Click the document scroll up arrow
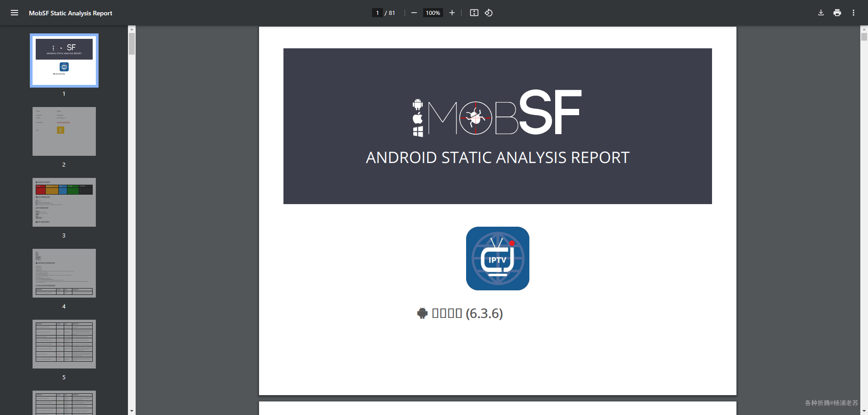Viewport: 868px width, 415px height. tap(864, 29)
